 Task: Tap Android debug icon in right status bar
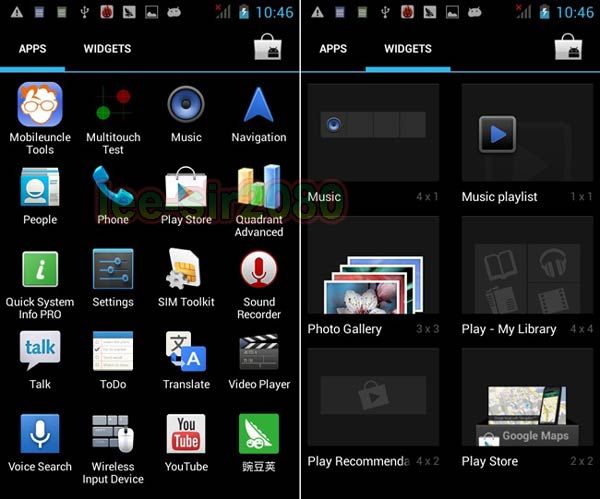[x=474, y=12]
